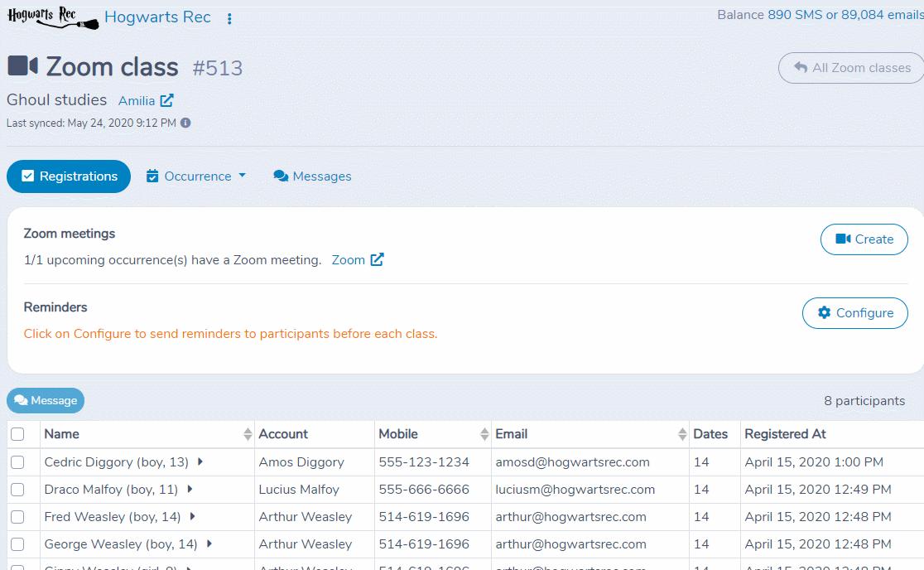Open the Occurrence dropdown

(196, 176)
